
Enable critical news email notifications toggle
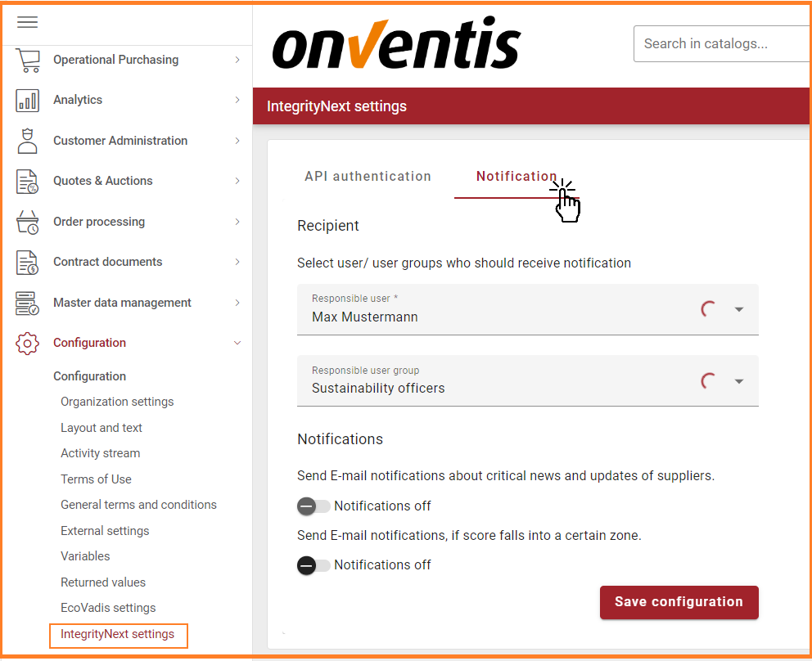[x=314, y=506]
